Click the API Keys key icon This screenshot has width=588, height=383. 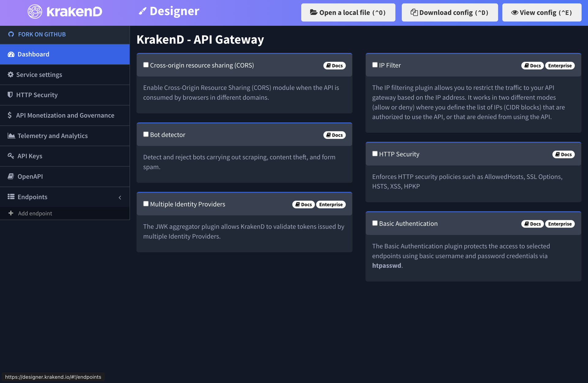(x=11, y=156)
